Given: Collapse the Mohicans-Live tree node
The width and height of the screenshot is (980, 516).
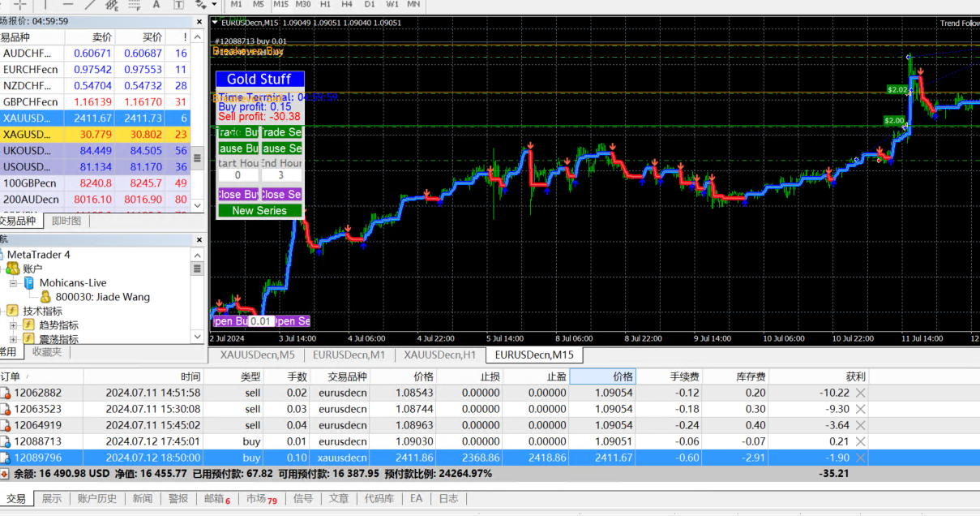Looking at the screenshot, I should point(13,283).
